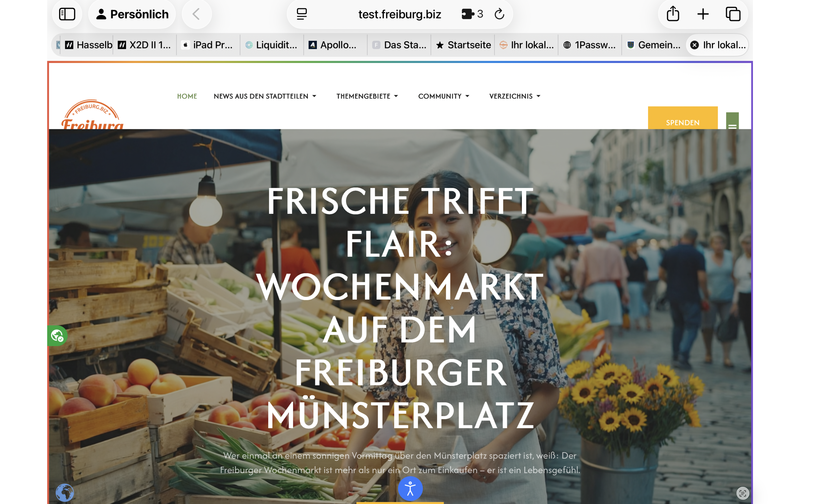Screen dimensions: 817x504
Task: Click the green cookie consent badge
Action: click(x=57, y=335)
